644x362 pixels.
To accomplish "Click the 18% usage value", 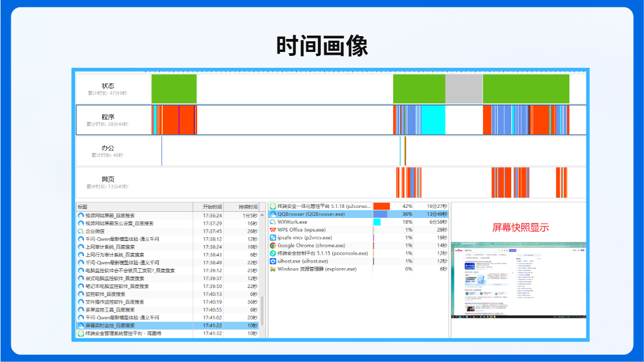I will point(407,222).
